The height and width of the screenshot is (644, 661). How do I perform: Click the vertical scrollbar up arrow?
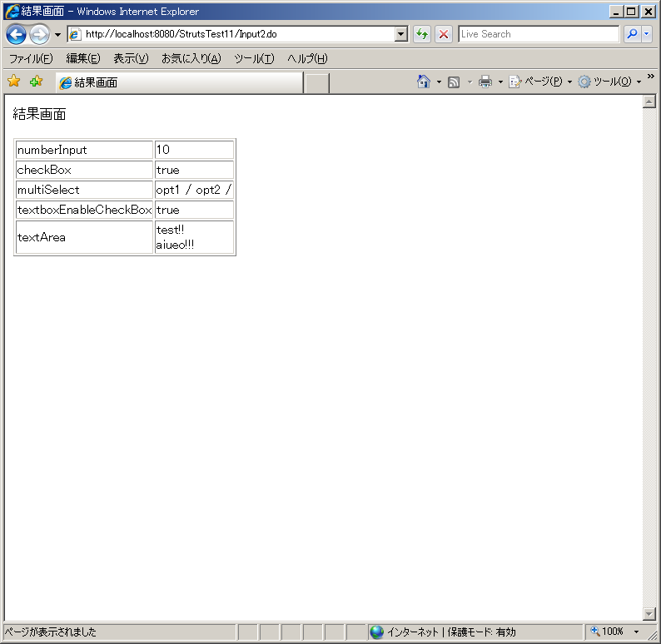pyautogui.click(x=649, y=102)
